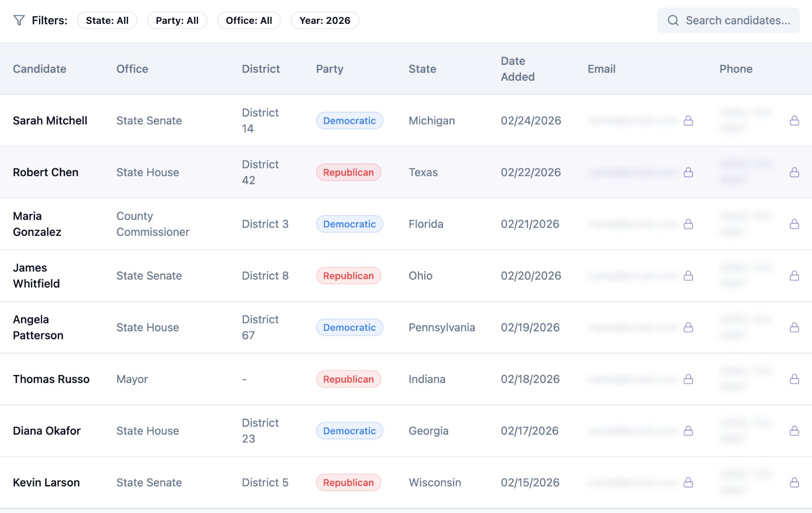Click phone lock icon for Diana Okafor
The width and height of the screenshot is (812, 513).
point(794,431)
